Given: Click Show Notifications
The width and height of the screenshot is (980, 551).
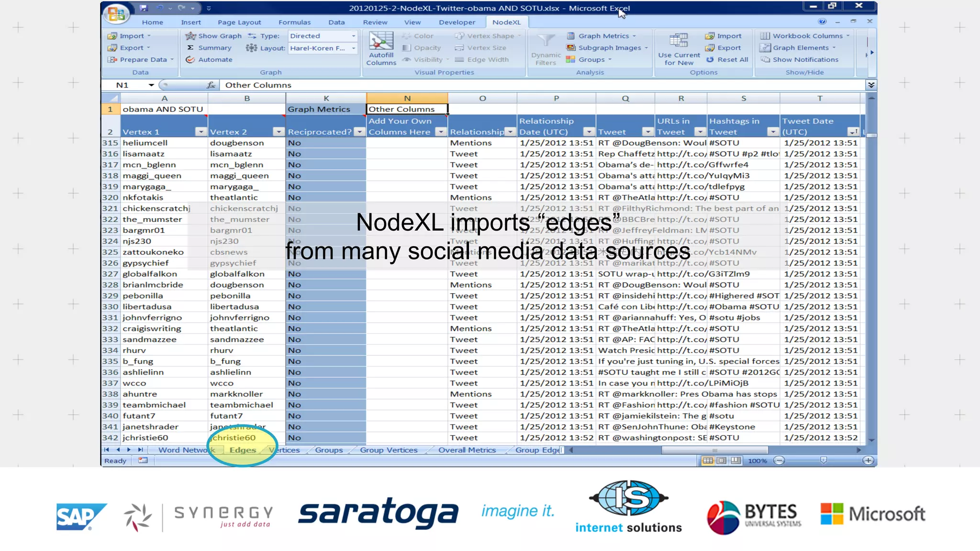Looking at the screenshot, I should coord(799,59).
